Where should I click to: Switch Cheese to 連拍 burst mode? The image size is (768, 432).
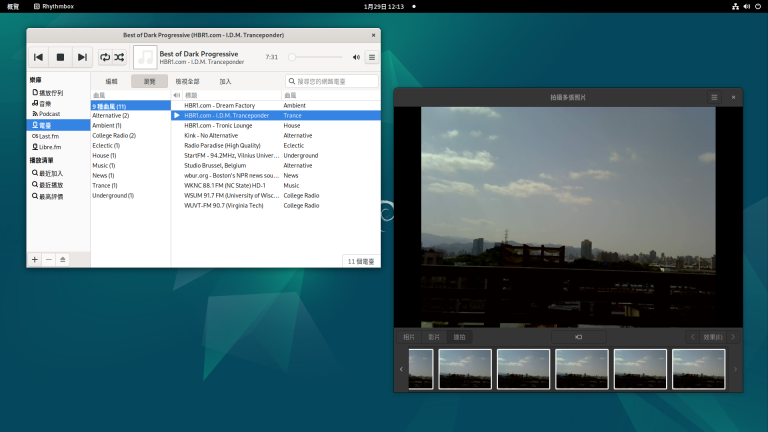459,337
